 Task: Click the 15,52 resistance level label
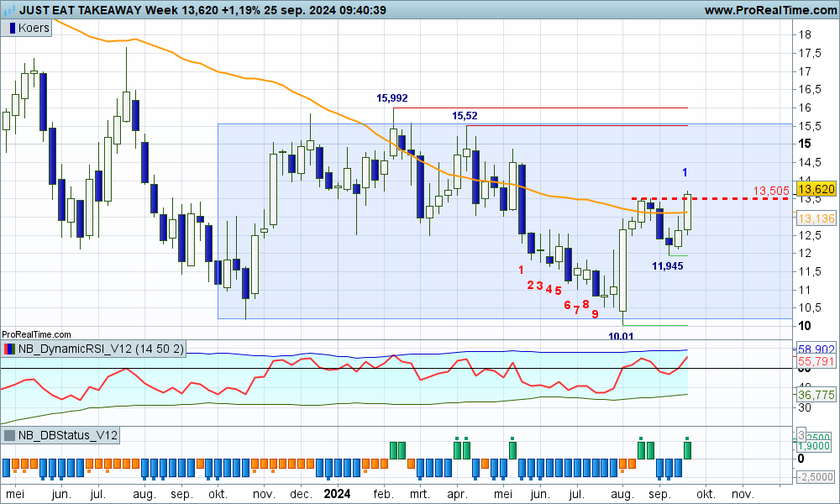(465, 116)
